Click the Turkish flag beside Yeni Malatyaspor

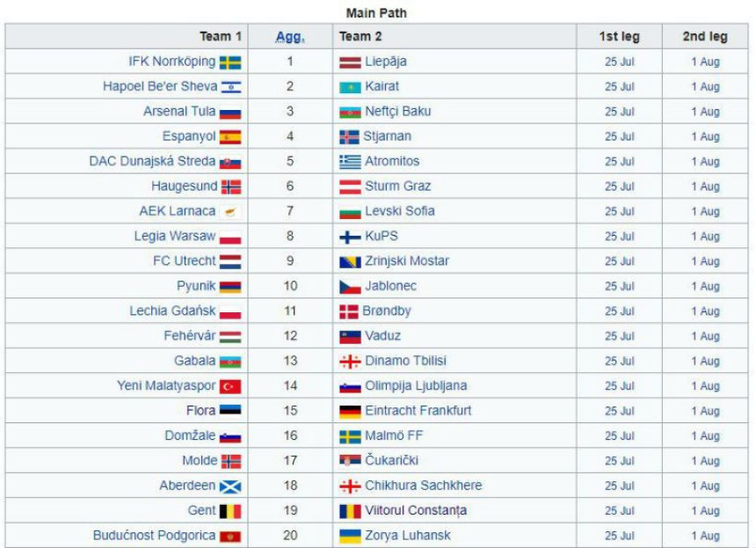(230, 386)
